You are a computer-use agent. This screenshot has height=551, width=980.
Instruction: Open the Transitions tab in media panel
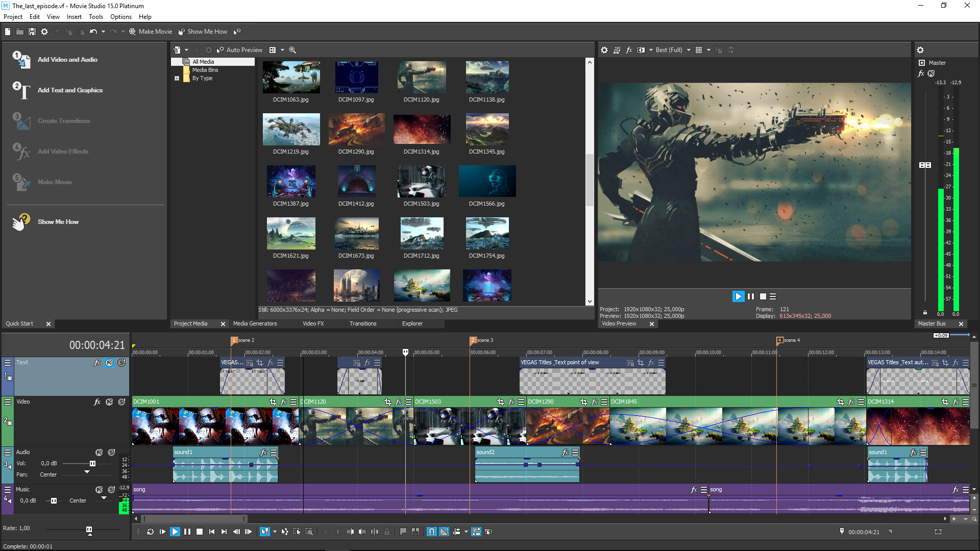(x=363, y=323)
